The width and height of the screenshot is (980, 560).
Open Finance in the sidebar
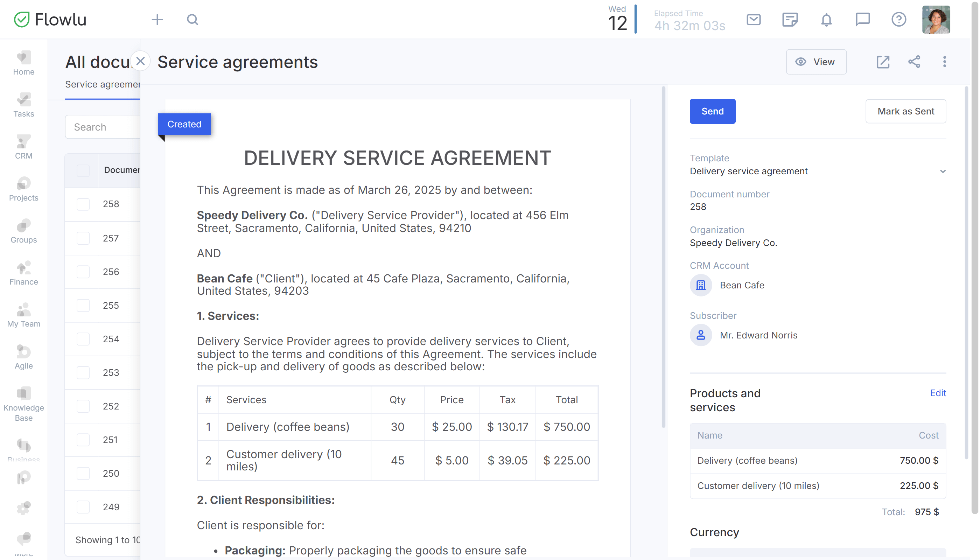pyautogui.click(x=23, y=274)
